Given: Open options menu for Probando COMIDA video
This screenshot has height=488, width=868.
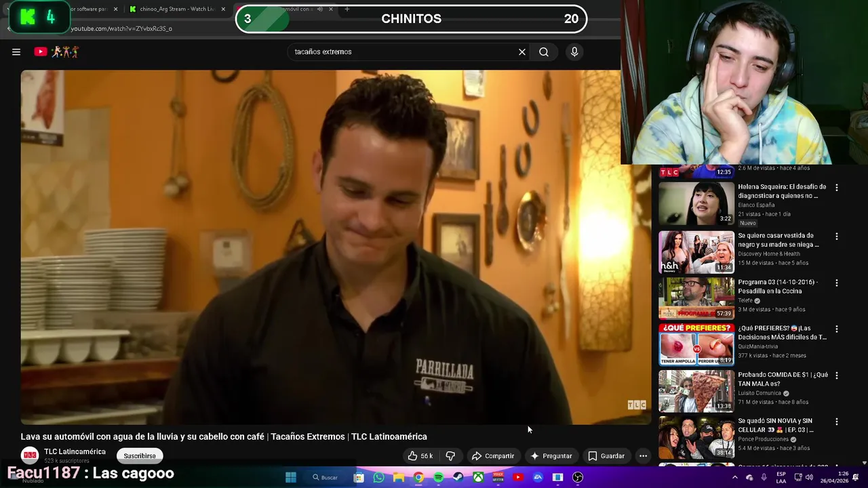Looking at the screenshot, I should pyautogui.click(x=836, y=375).
